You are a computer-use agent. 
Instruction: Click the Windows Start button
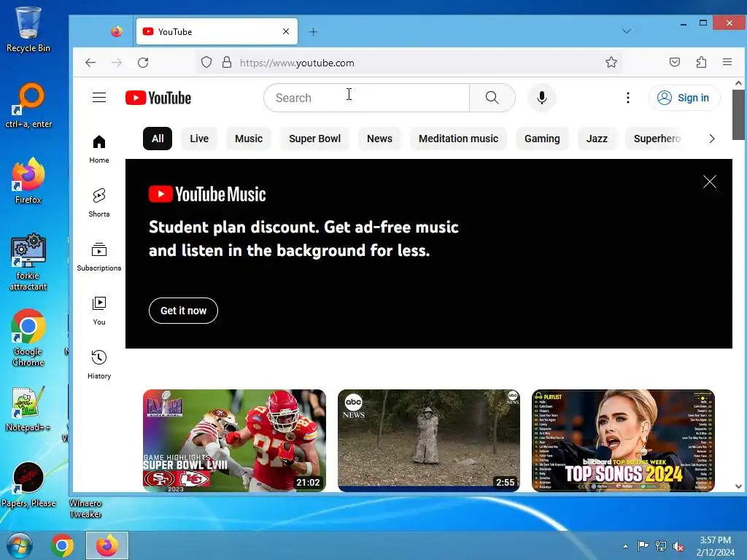(x=19, y=545)
